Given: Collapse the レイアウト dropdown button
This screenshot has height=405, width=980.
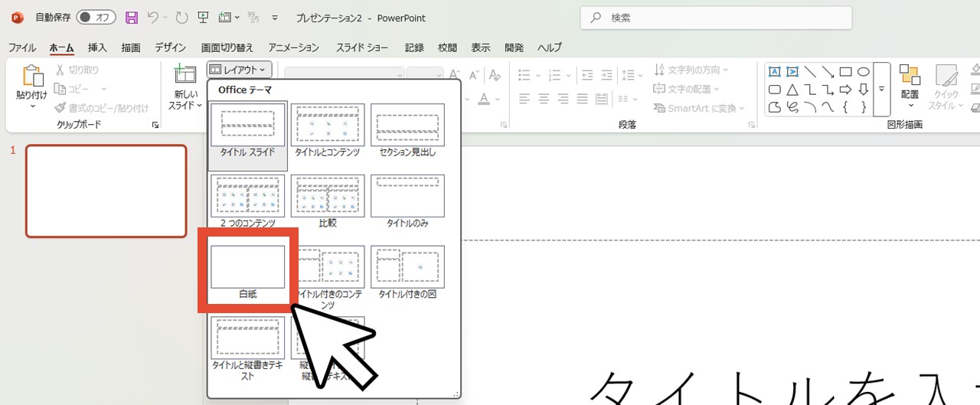Looking at the screenshot, I should pos(239,70).
